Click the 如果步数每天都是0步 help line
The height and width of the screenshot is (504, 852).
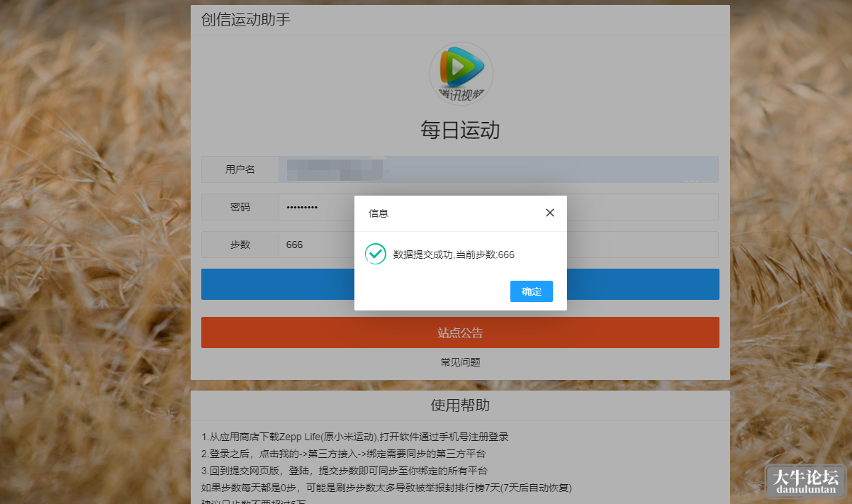(x=386, y=488)
